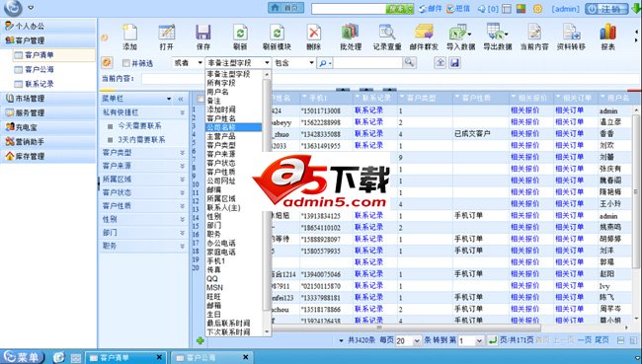Open 联系记录 in the left navigation

click(40, 84)
